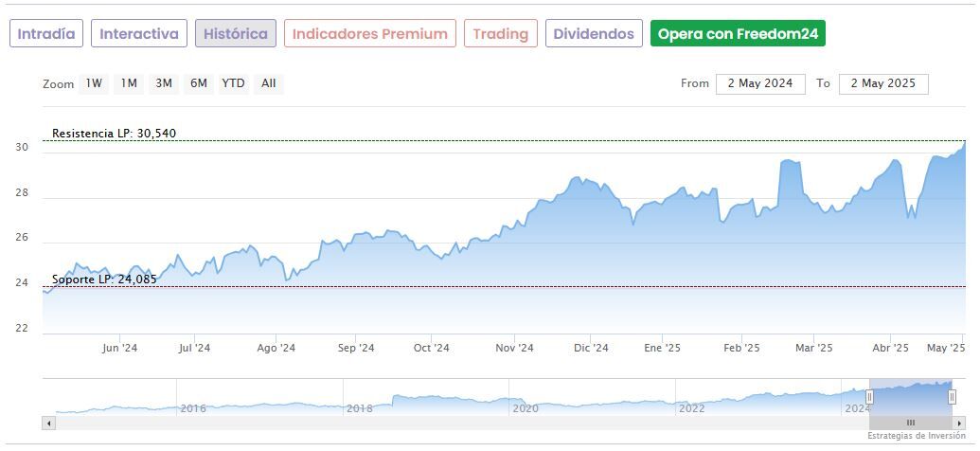Open the Interactiva chart tab
This screenshot has width=980, height=451.
[139, 34]
